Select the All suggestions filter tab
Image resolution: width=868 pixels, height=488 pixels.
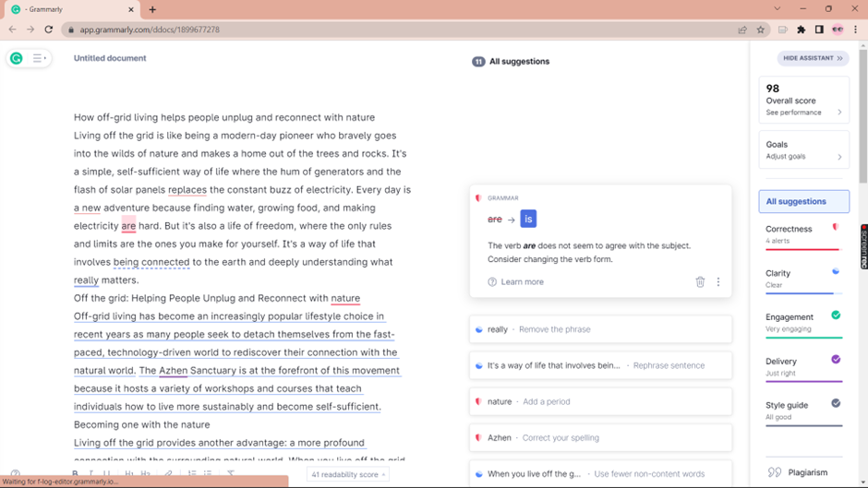click(x=803, y=201)
